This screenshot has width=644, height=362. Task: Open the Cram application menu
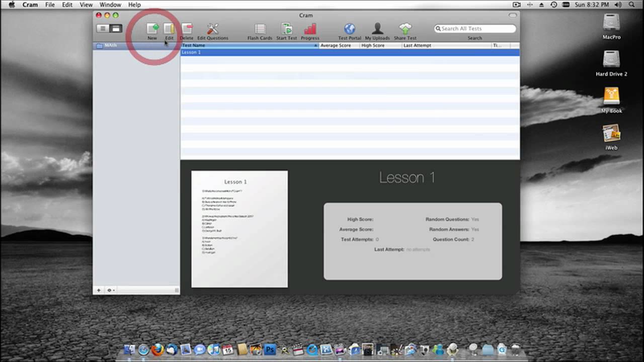point(30,5)
